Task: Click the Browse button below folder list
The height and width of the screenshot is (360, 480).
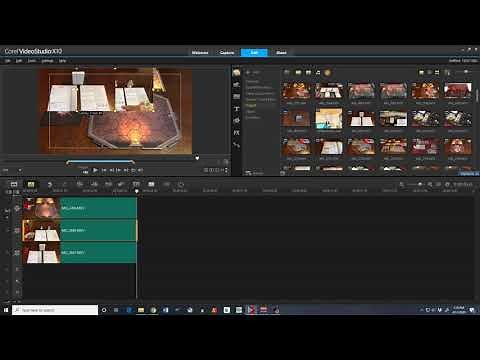Action: 254,173
